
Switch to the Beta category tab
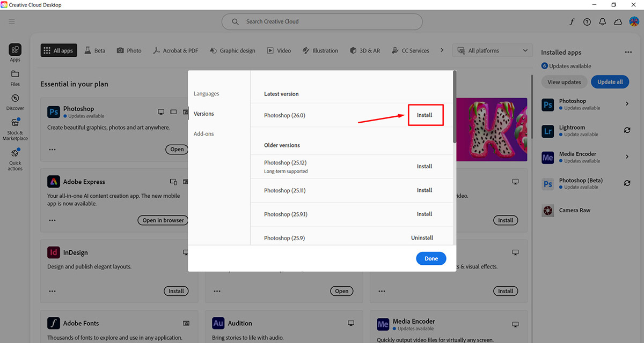coord(95,51)
